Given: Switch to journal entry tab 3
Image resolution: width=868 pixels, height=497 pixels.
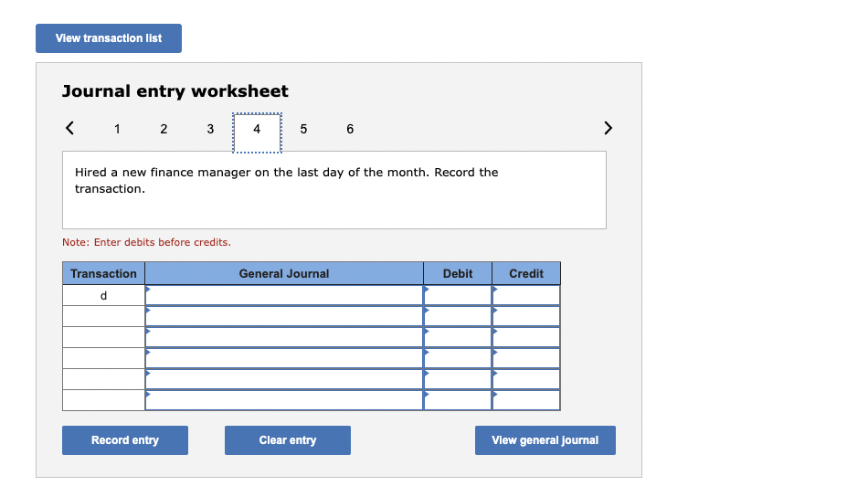Looking at the screenshot, I should (210, 129).
